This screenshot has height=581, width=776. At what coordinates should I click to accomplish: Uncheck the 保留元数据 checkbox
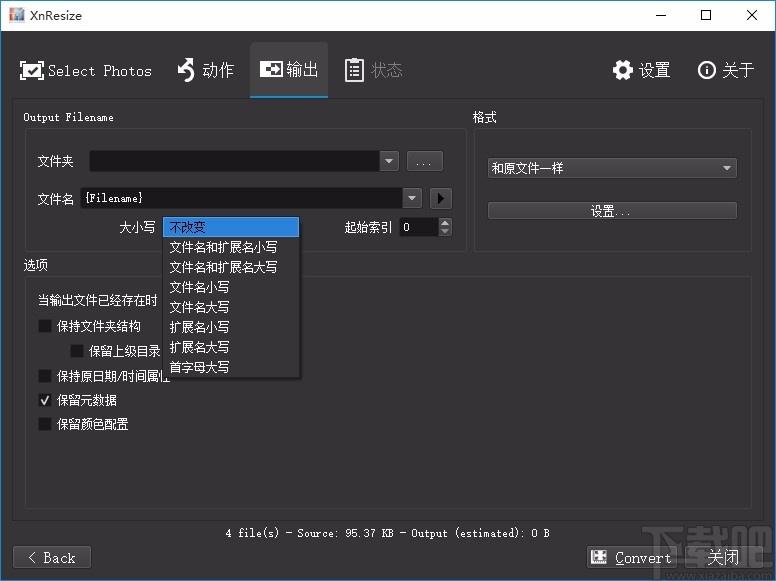click(x=45, y=400)
